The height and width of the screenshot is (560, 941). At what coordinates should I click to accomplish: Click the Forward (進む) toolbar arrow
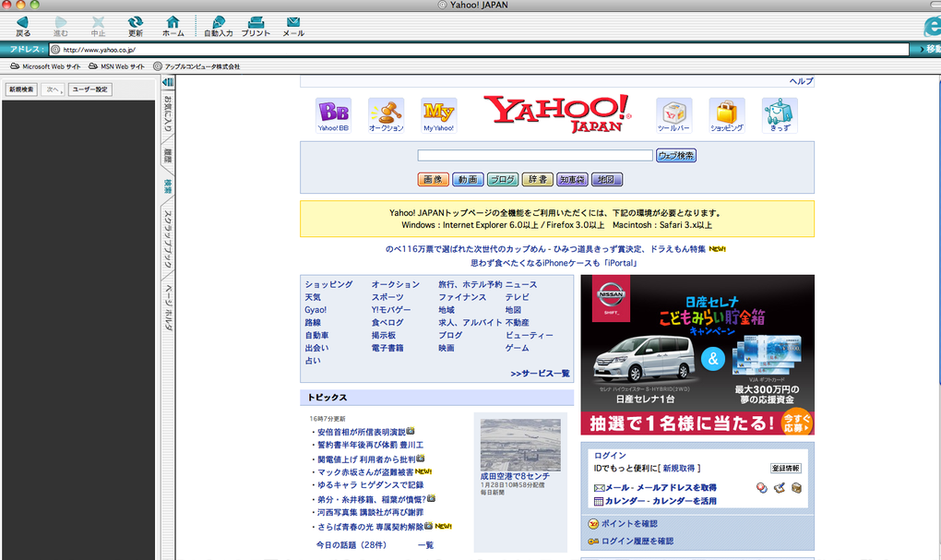pyautogui.click(x=61, y=27)
